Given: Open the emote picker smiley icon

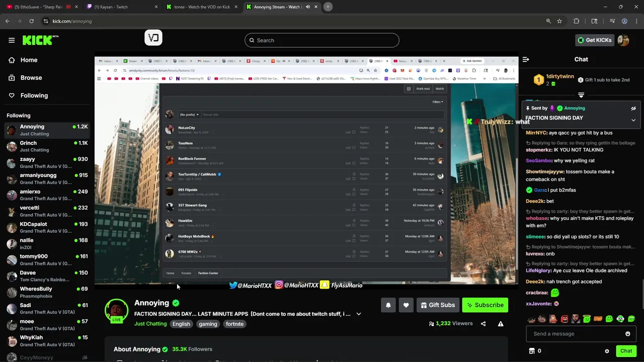Looking at the screenshot, I should click(x=627, y=334).
